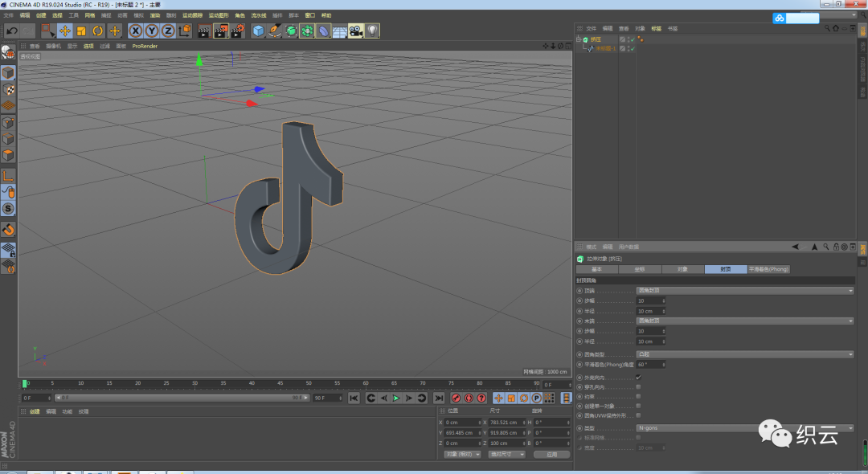The width and height of the screenshot is (868, 474).
Task: Open the 文件 menu in menu bar
Action: tap(9, 15)
